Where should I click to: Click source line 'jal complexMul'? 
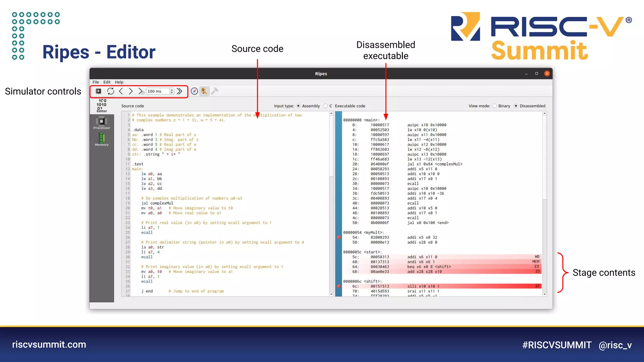click(157, 203)
